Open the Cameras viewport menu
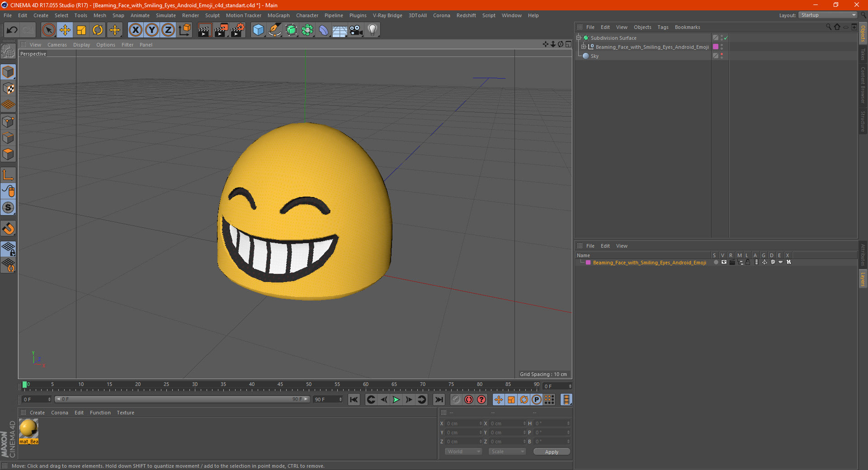 (x=57, y=45)
